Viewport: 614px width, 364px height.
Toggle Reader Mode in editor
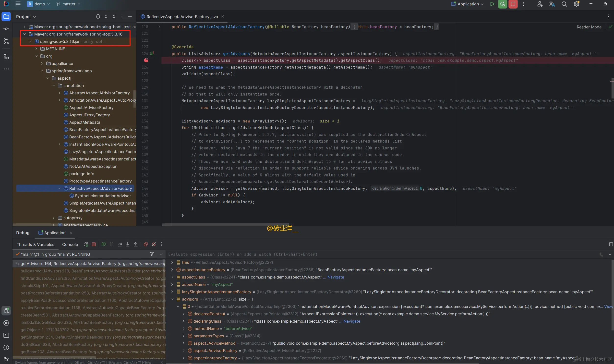pyautogui.click(x=589, y=27)
